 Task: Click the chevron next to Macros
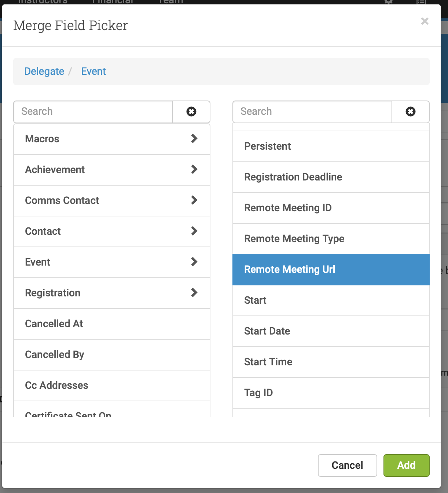194,139
